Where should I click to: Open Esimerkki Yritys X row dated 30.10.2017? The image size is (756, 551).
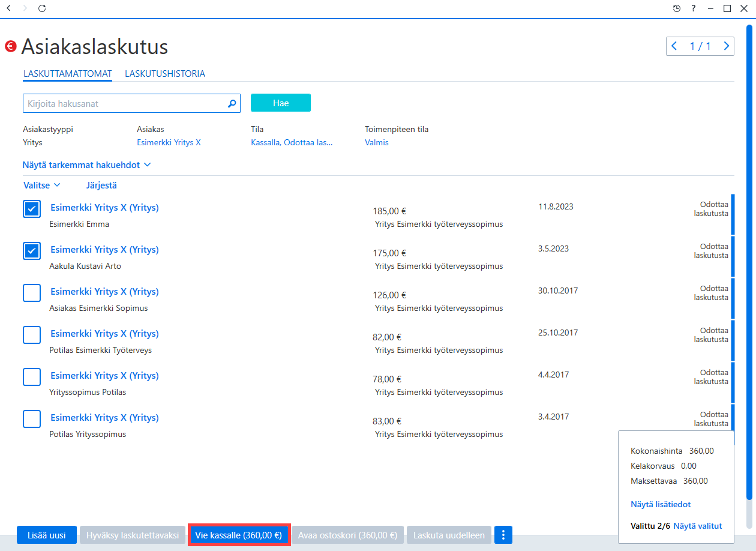(104, 292)
